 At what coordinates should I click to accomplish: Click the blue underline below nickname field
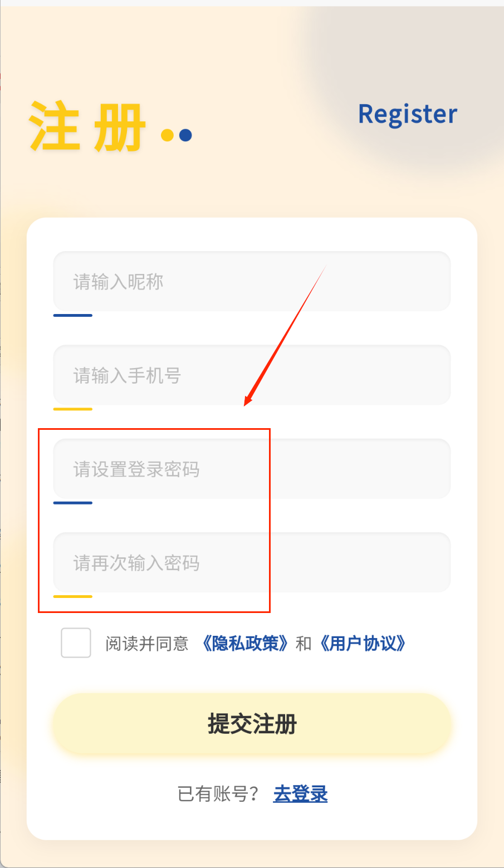(73, 315)
